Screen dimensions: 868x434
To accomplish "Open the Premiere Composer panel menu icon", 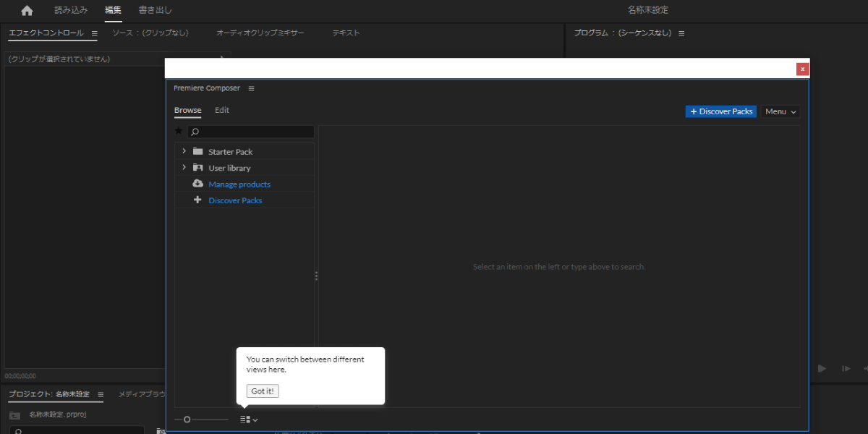I will (251, 88).
